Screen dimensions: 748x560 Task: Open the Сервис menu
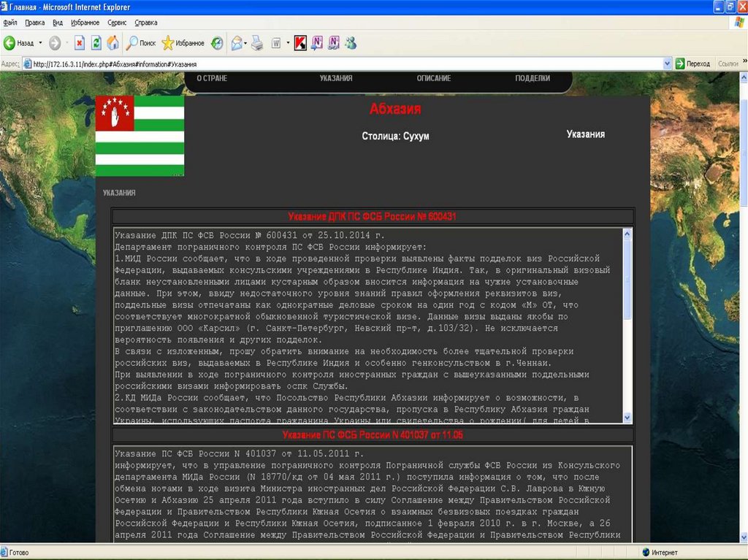pos(117,23)
